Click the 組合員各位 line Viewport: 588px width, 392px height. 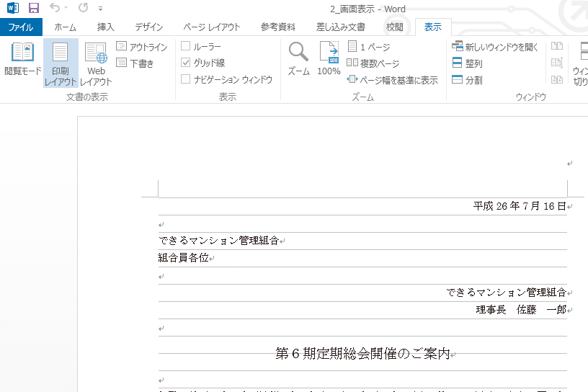(183, 258)
